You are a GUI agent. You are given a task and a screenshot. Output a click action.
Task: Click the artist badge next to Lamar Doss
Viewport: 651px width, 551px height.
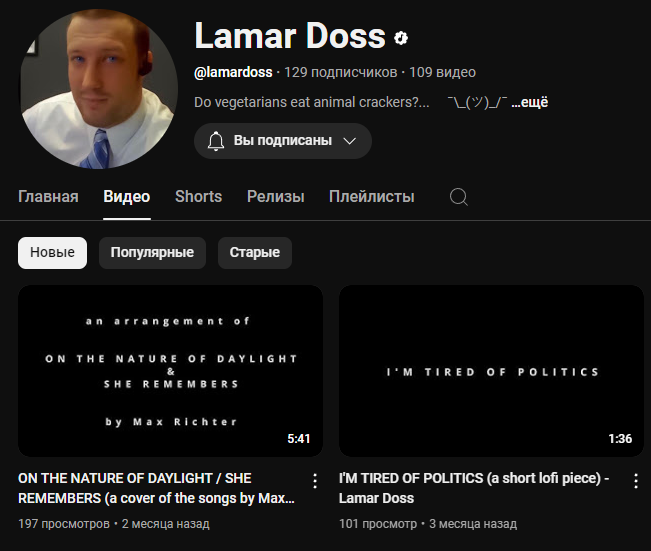[401, 38]
